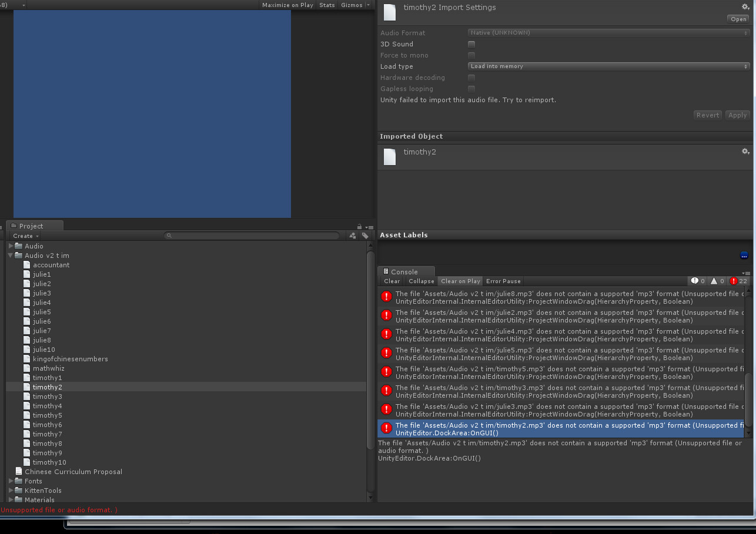The width and height of the screenshot is (756, 534).
Task: Click Clear in the Console toolbar
Action: (391, 281)
